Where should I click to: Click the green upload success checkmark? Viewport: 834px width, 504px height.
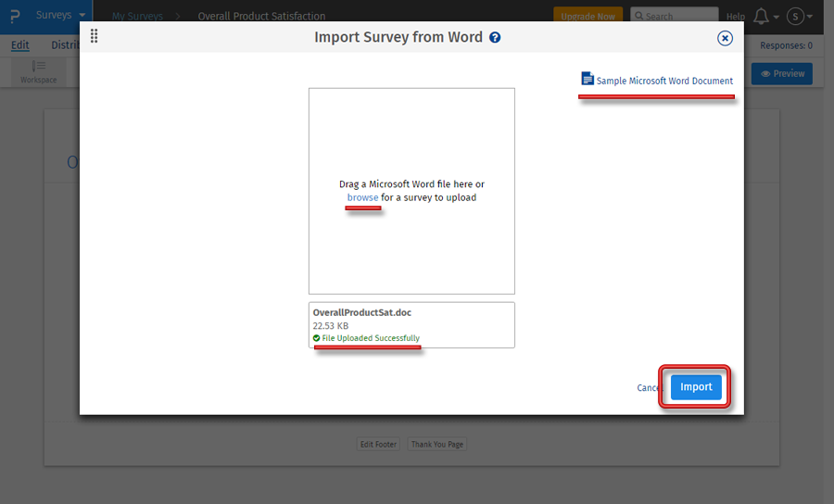pos(317,338)
